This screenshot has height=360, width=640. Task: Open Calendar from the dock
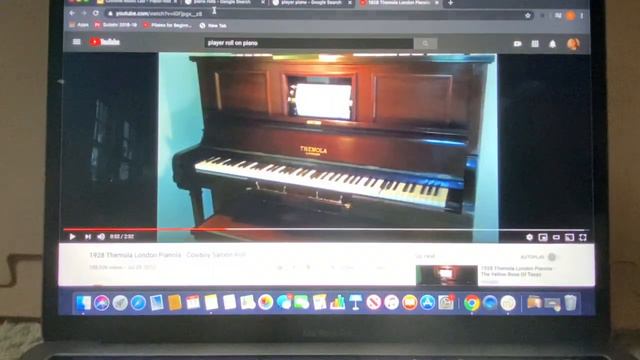click(193, 303)
